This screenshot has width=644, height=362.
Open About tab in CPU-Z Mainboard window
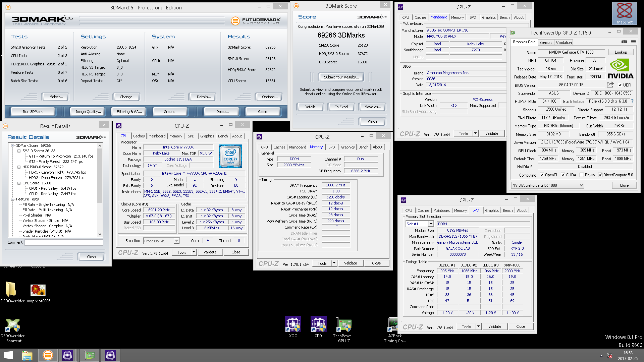519,17
